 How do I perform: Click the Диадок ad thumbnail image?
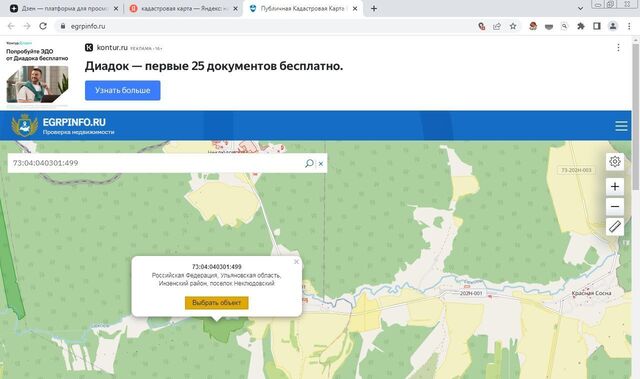tap(37, 84)
